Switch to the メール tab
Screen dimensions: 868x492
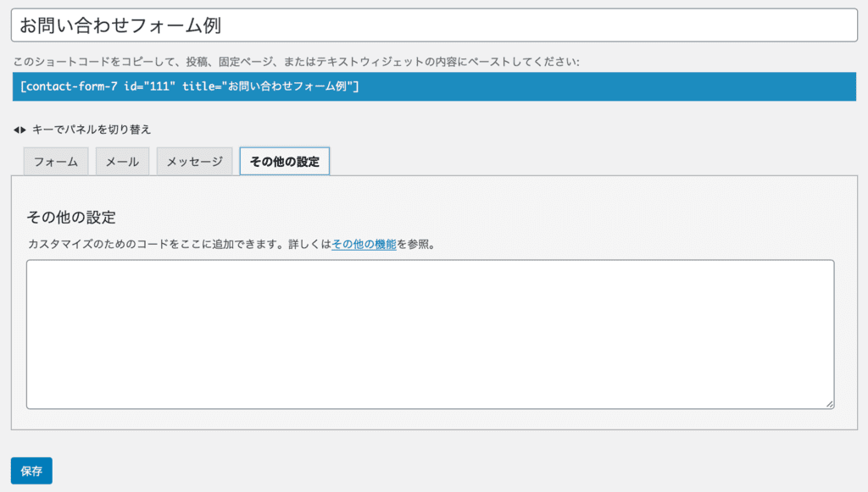point(122,160)
